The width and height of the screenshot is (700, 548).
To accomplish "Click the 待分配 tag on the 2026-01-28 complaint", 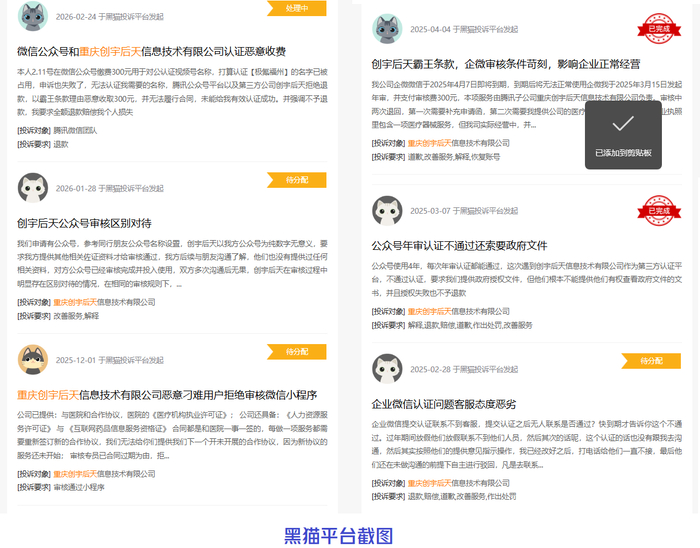I will tap(297, 180).
